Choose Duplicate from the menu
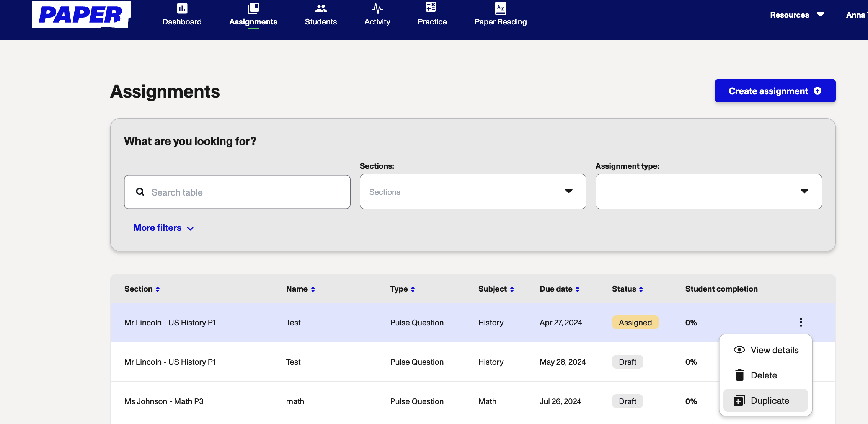The height and width of the screenshot is (424, 868). 766,400
